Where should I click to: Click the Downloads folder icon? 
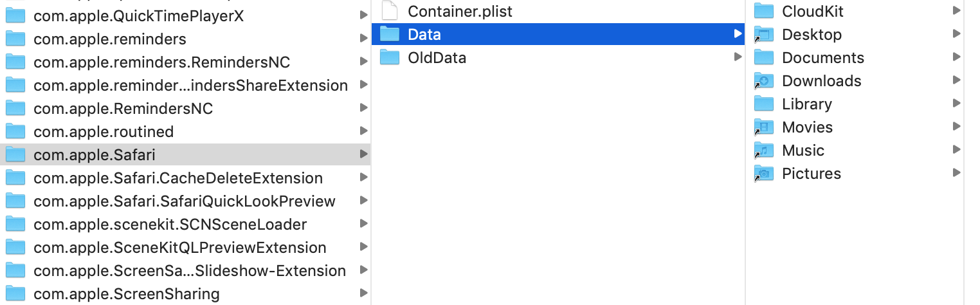pos(764,81)
